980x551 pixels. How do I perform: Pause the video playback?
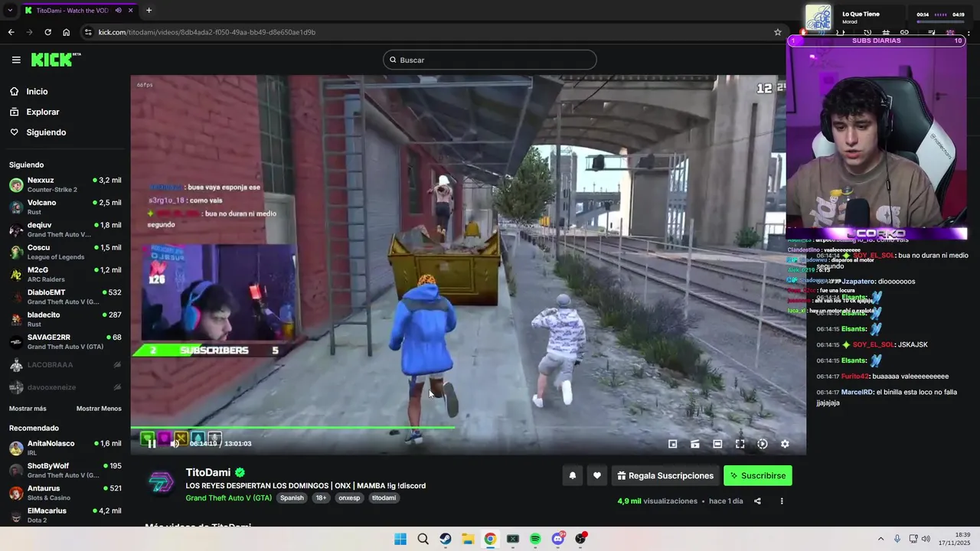(x=152, y=444)
